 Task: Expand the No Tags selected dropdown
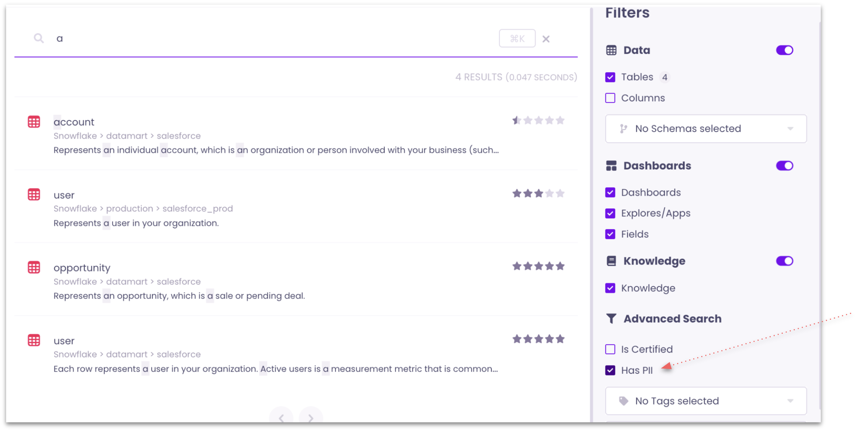click(706, 401)
